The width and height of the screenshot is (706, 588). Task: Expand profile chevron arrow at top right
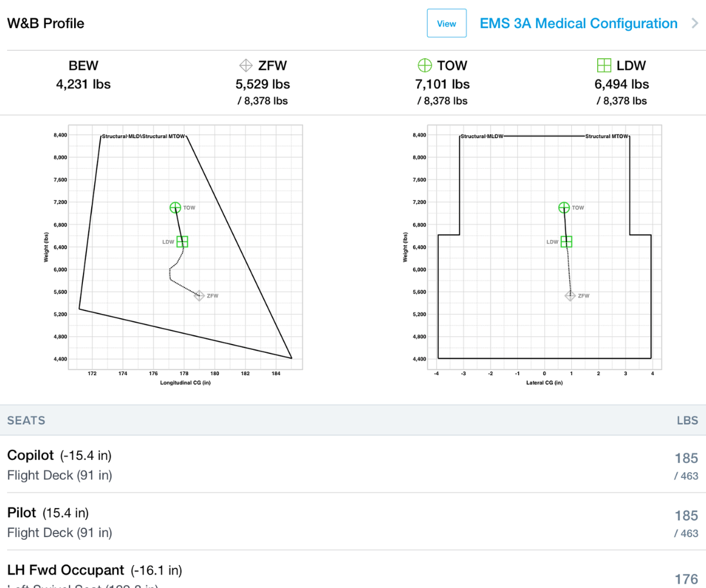(x=694, y=24)
